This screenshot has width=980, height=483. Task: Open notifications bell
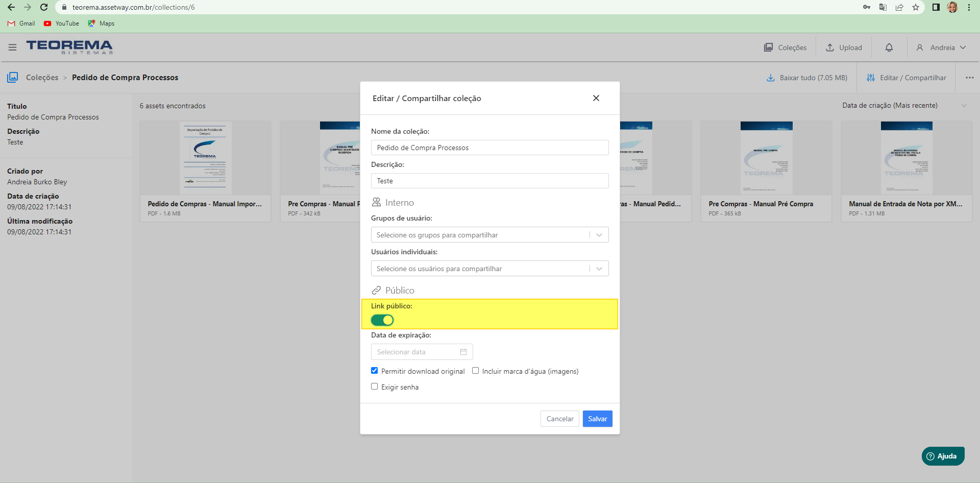[x=889, y=47]
